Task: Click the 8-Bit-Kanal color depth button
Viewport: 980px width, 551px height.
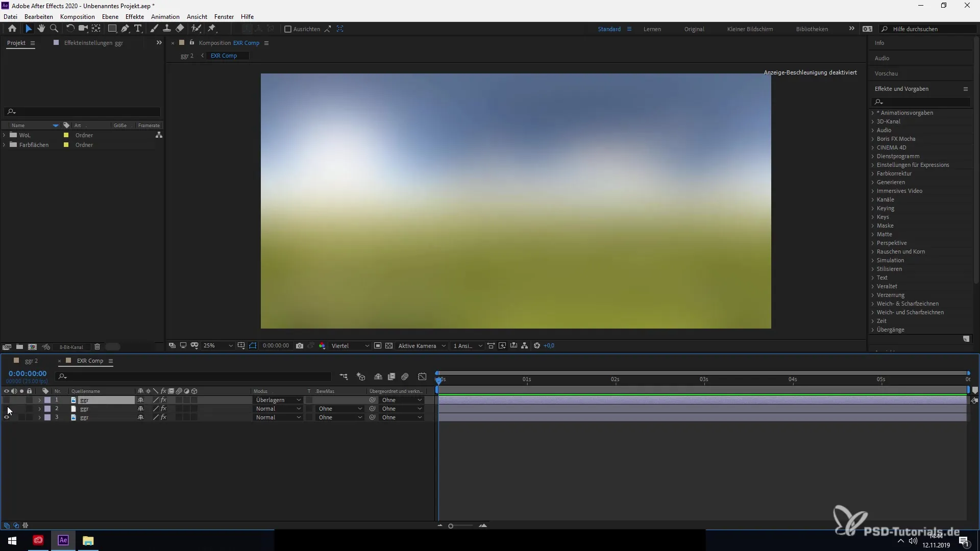Action: (71, 347)
